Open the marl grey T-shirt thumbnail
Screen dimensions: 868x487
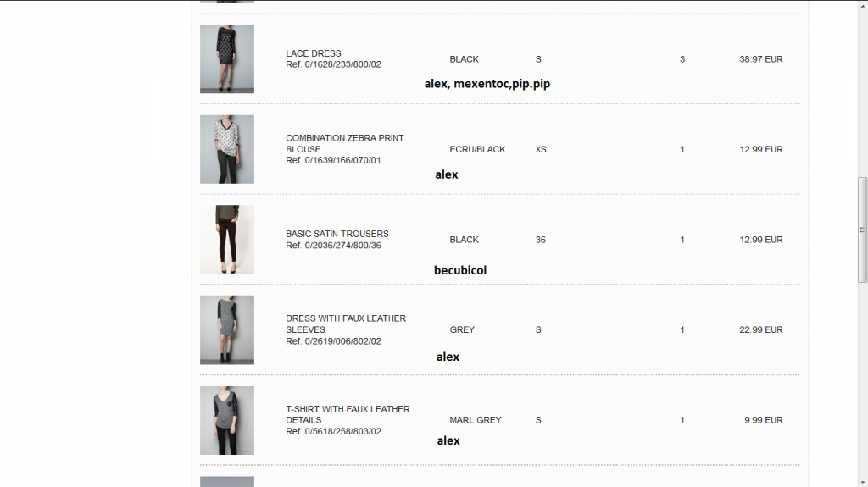(x=227, y=420)
